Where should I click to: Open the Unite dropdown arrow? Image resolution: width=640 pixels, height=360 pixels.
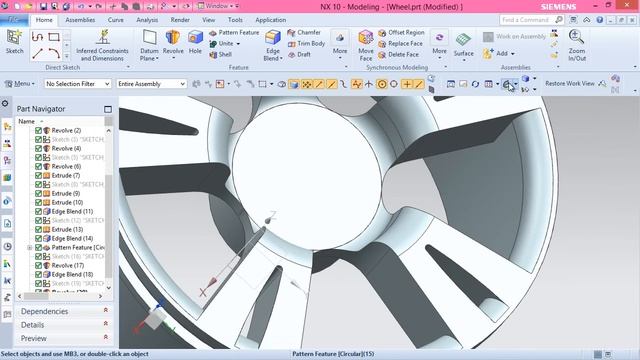pyautogui.click(x=238, y=44)
